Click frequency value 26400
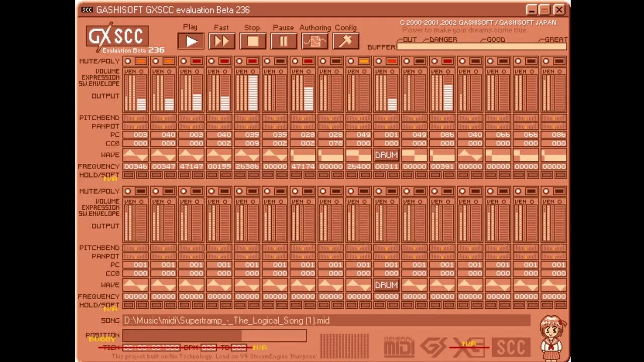The height and width of the screenshot is (362, 644). (x=359, y=166)
